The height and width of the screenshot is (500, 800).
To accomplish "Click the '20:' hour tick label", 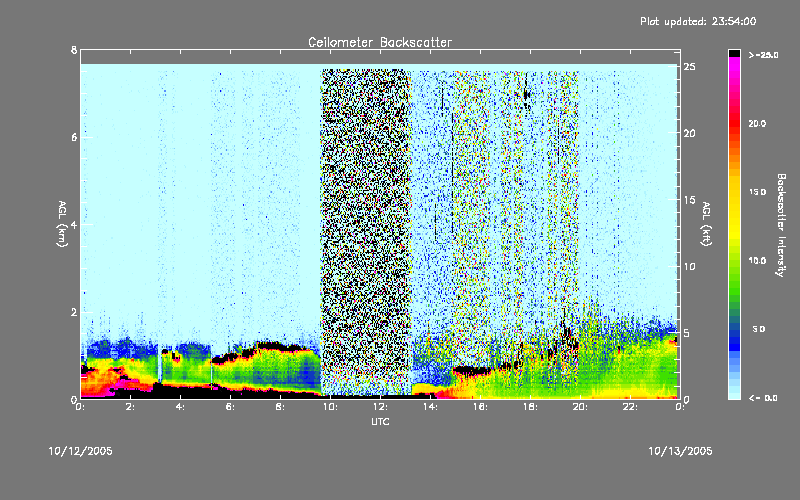I will point(580,407).
